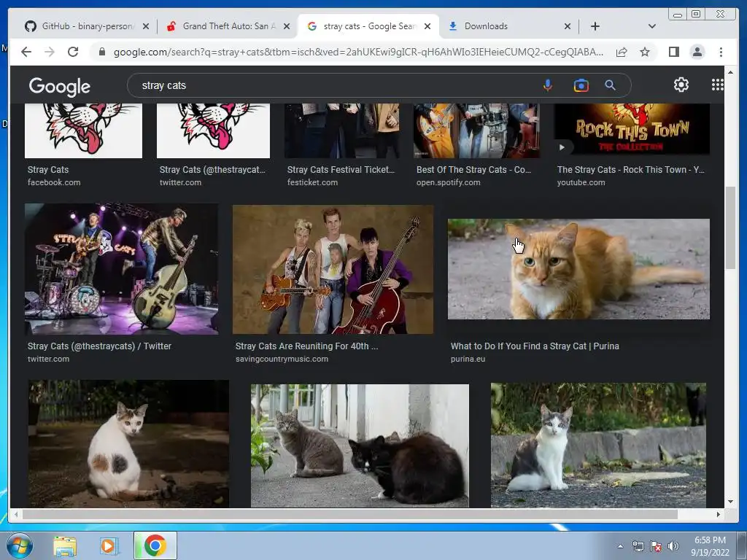Toggle Chrome side panel

[x=673, y=52]
